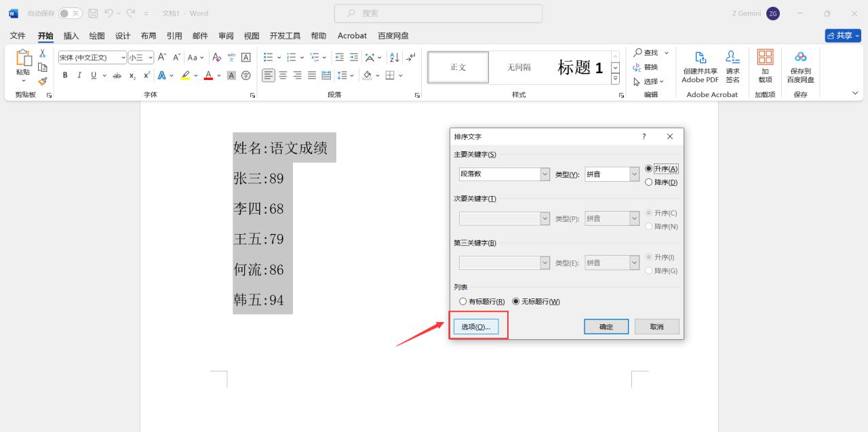Select 降序(D) for primary keyword
868x432 pixels.
tap(661, 182)
